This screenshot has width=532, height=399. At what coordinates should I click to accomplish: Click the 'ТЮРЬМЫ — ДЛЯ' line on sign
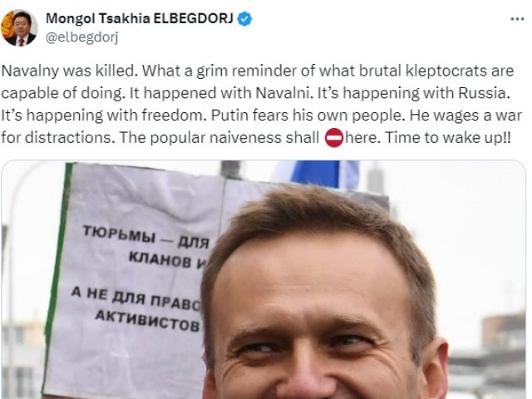pyautogui.click(x=146, y=236)
